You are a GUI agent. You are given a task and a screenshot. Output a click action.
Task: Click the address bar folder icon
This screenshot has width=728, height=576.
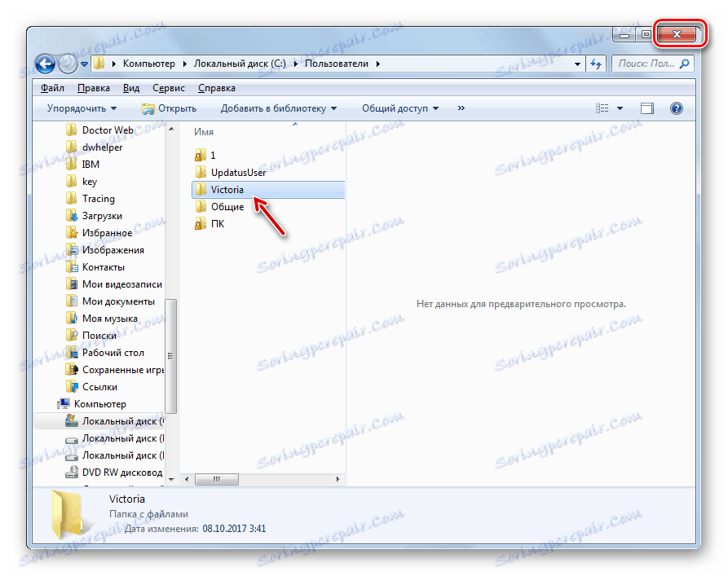(x=99, y=64)
